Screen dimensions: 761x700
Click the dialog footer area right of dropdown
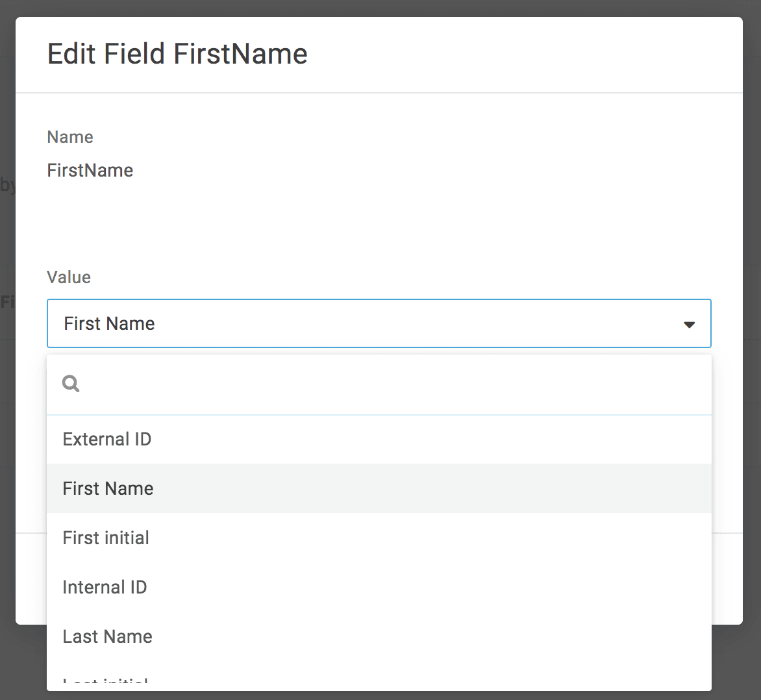pyautogui.click(x=727, y=578)
